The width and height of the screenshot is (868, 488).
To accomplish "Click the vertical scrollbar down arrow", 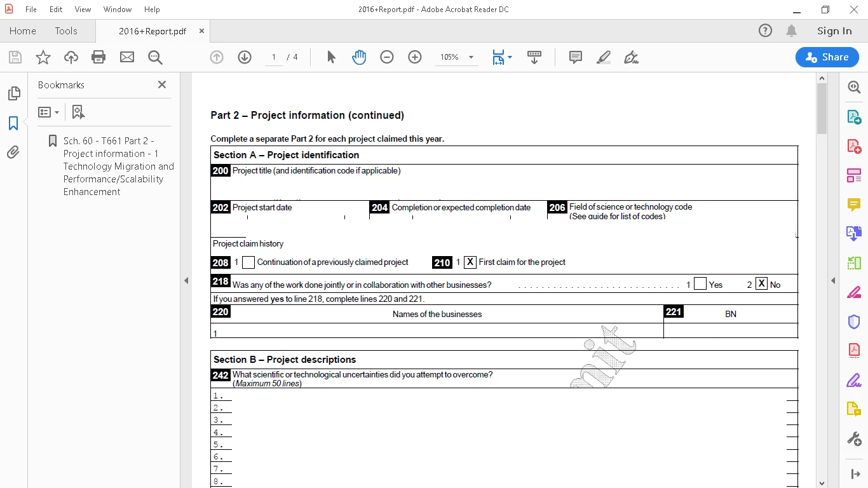I will coord(822,482).
